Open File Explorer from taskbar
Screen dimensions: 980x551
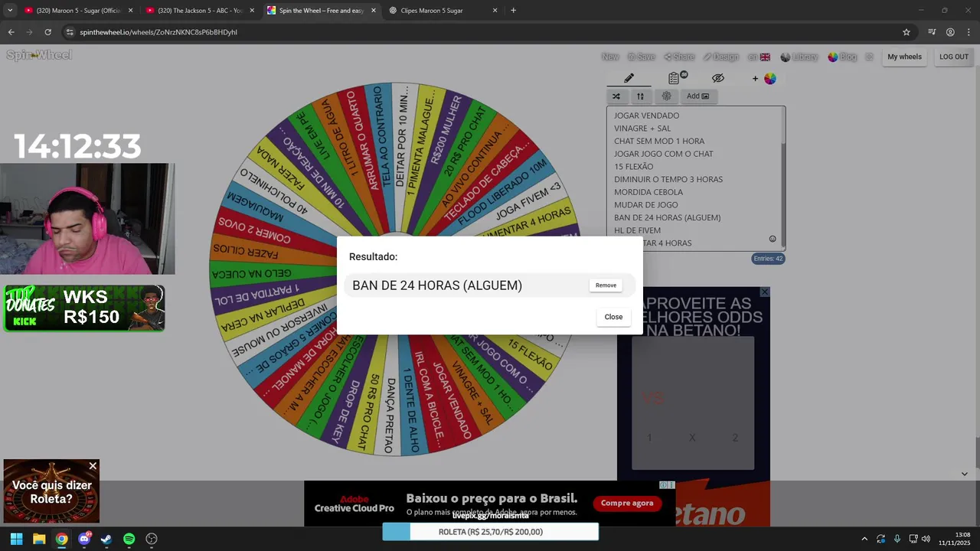pos(39,539)
